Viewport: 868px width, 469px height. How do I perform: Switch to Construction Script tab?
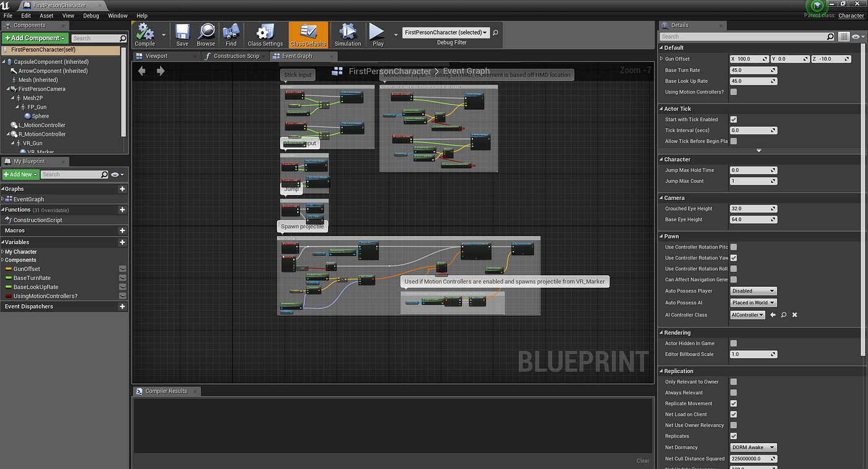pos(236,56)
